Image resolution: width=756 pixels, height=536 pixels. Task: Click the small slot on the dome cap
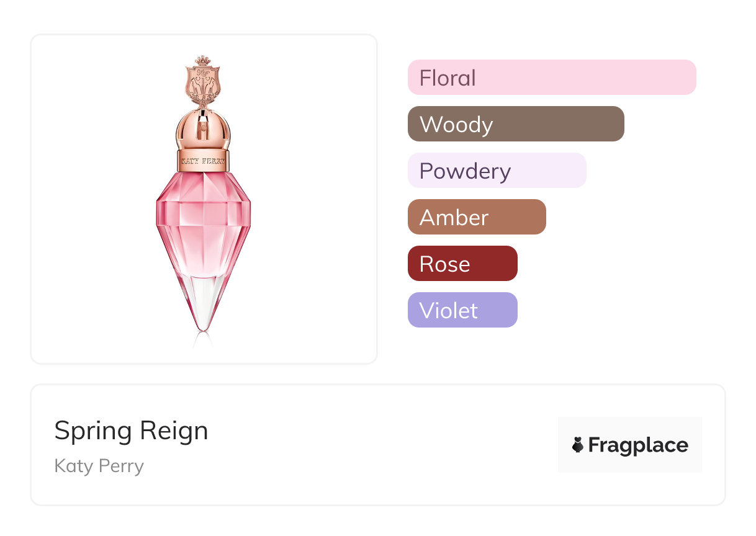204,130
